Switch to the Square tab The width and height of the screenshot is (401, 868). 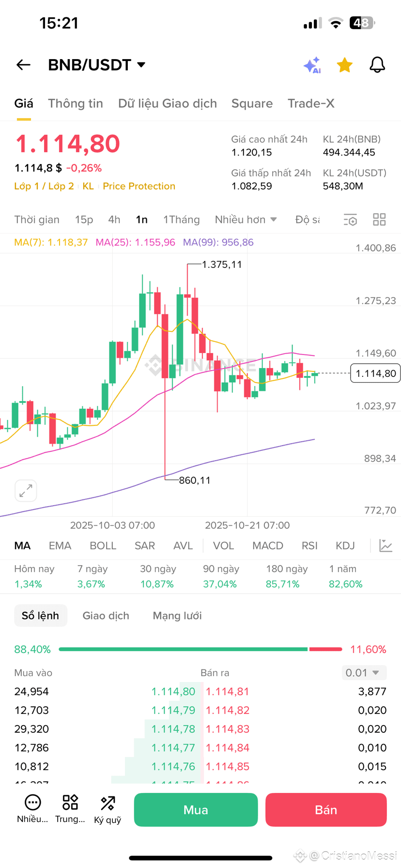click(x=252, y=103)
